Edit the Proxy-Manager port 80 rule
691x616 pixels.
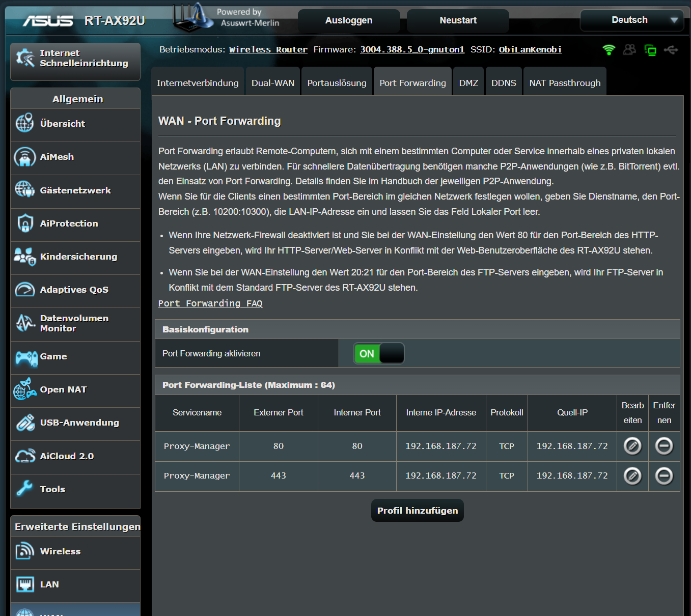coord(632,446)
